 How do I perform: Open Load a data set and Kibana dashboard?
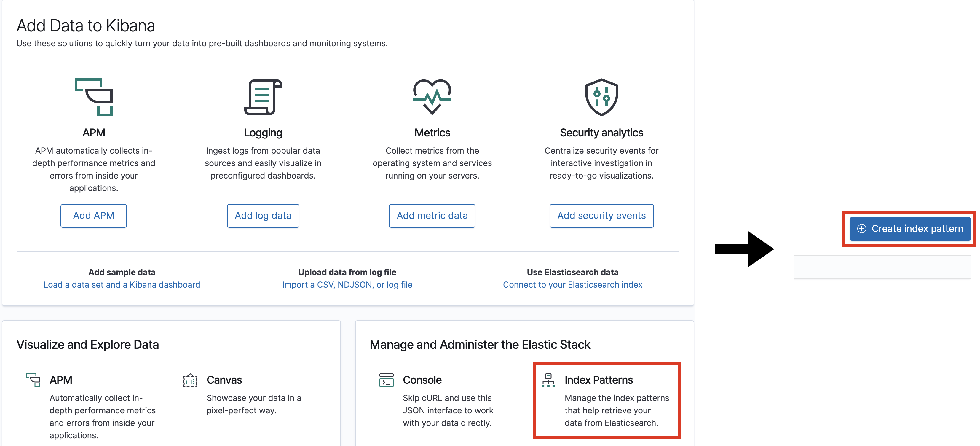pyautogui.click(x=122, y=285)
